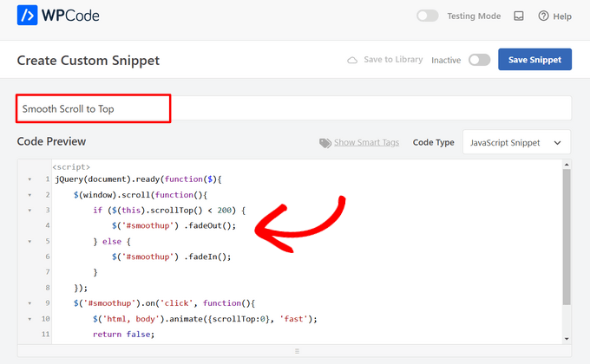590x364 pixels.
Task: Open the inbox notifications icon
Action: 519,16
